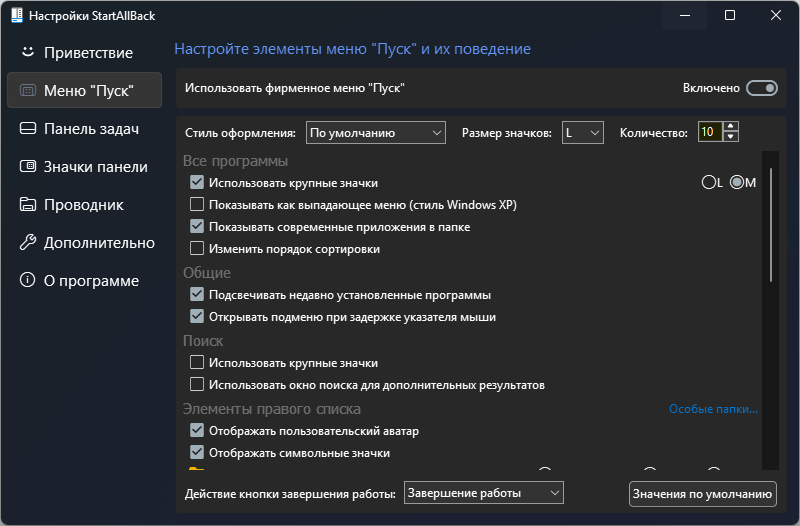Open the Завершение работы action dropdown
This screenshot has width=800, height=526.
tap(484, 493)
